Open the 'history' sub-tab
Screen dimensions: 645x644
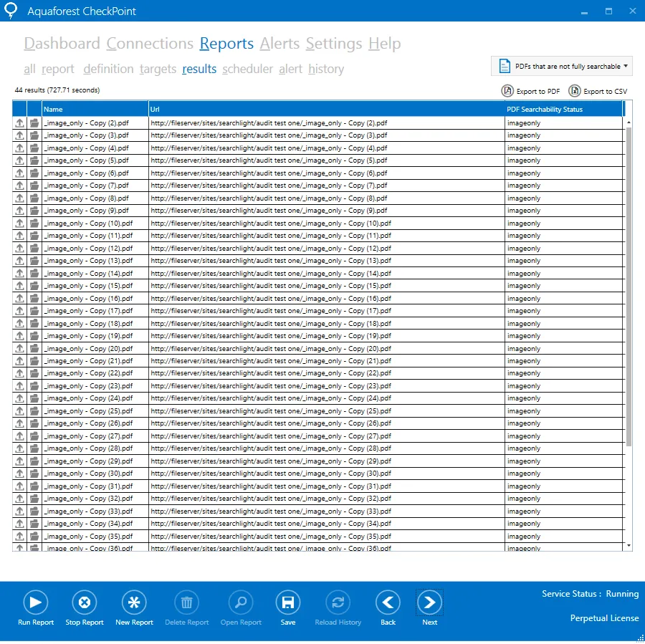[326, 69]
